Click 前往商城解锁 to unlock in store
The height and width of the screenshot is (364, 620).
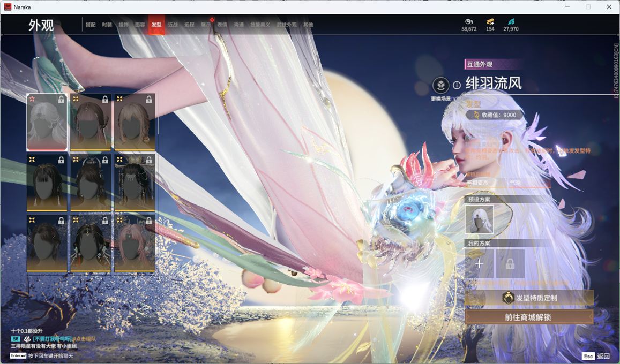coord(529,317)
